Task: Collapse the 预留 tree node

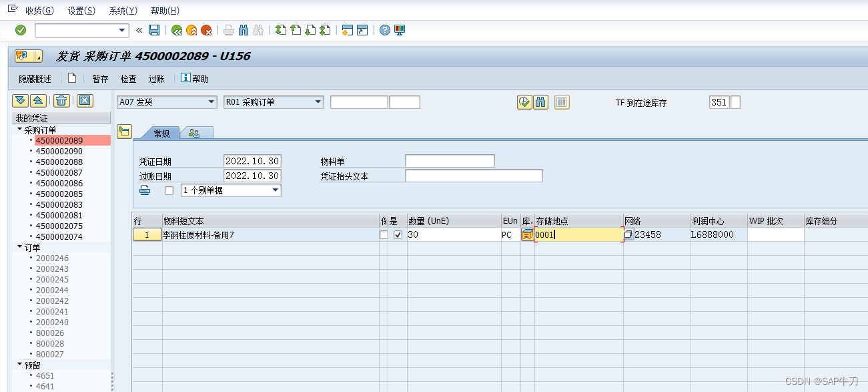Action: (x=19, y=365)
